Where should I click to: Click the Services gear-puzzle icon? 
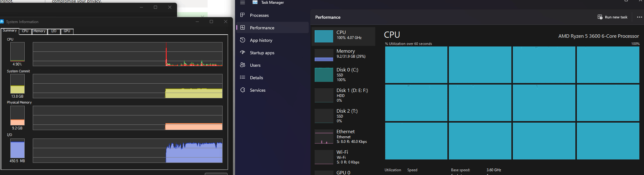click(x=242, y=90)
